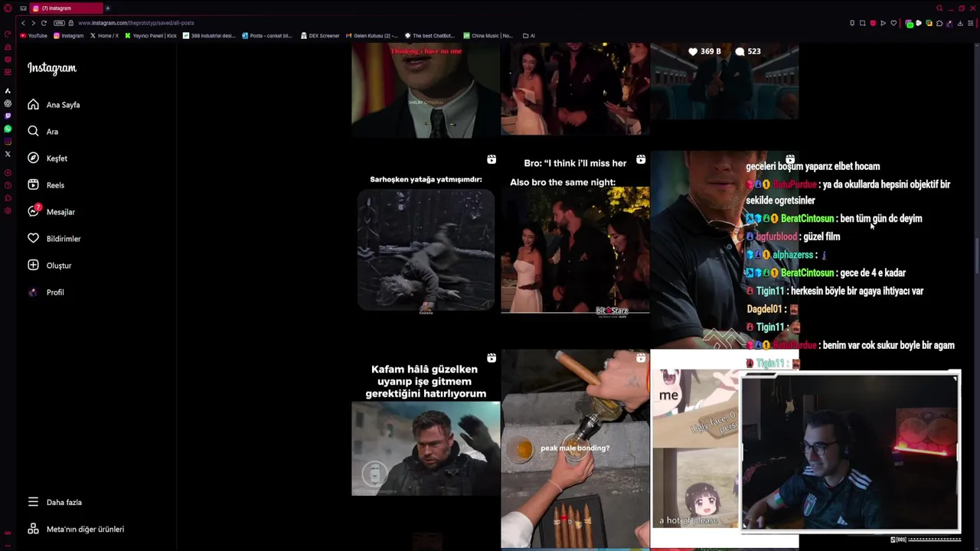Open 'Kafam hâlâ güzelken' saved reel thumbnail
980x551 pixels.
coord(426,448)
